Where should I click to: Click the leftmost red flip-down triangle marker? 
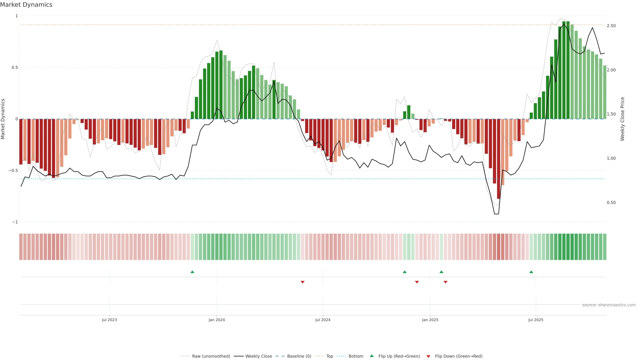303,282
